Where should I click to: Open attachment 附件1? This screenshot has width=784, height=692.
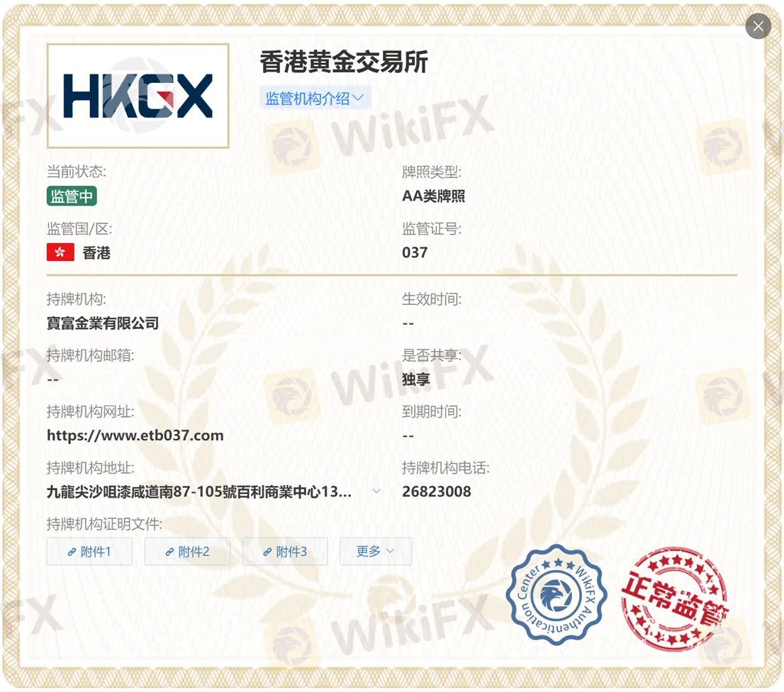89,552
